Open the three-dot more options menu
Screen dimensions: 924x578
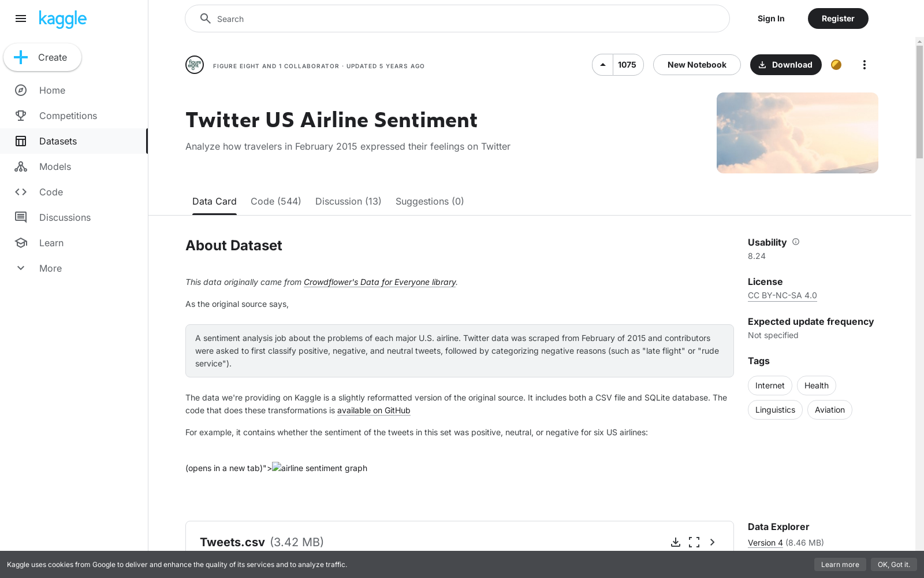(x=864, y=65)
